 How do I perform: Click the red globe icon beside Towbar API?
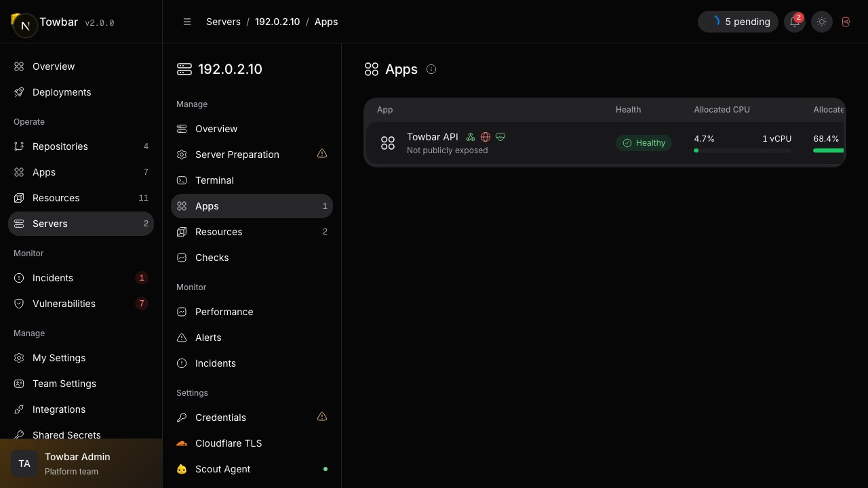(486, 137)
